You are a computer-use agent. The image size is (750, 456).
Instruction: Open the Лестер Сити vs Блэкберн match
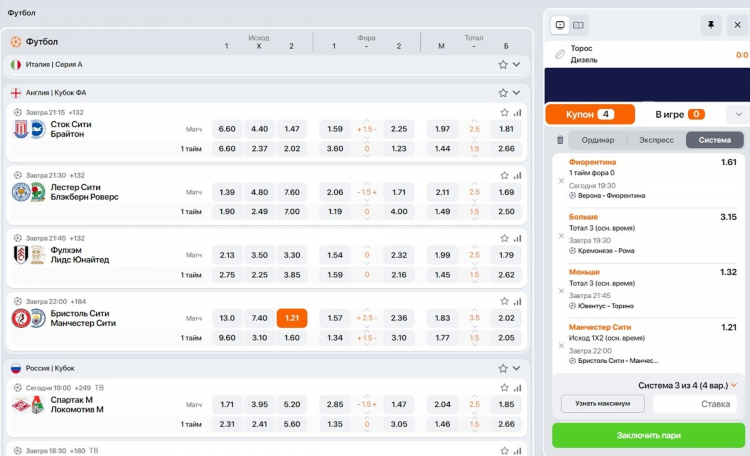click(x=84, y=192)
